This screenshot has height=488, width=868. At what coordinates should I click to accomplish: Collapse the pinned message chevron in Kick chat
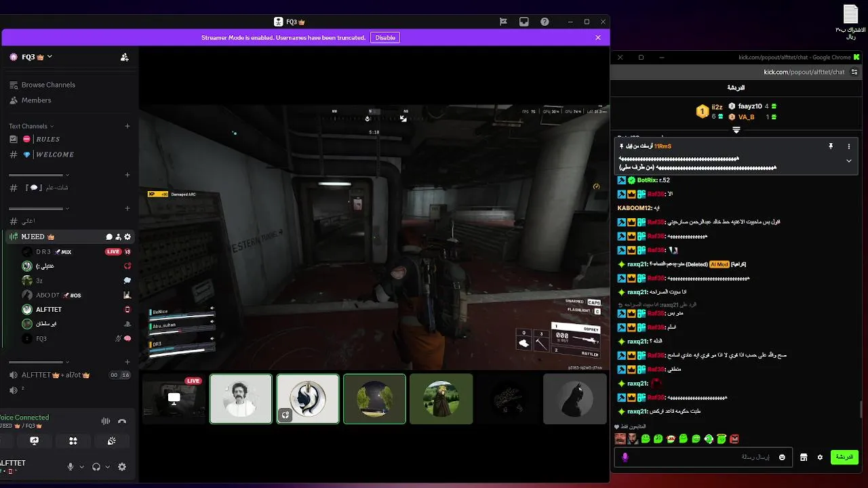[x=849, y=161]
